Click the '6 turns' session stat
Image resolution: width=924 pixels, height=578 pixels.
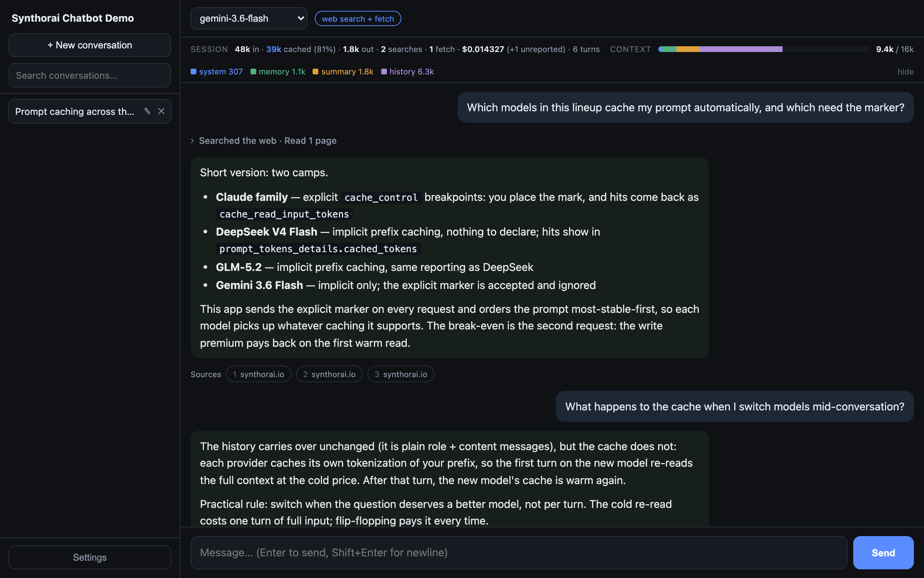point(586,49)
